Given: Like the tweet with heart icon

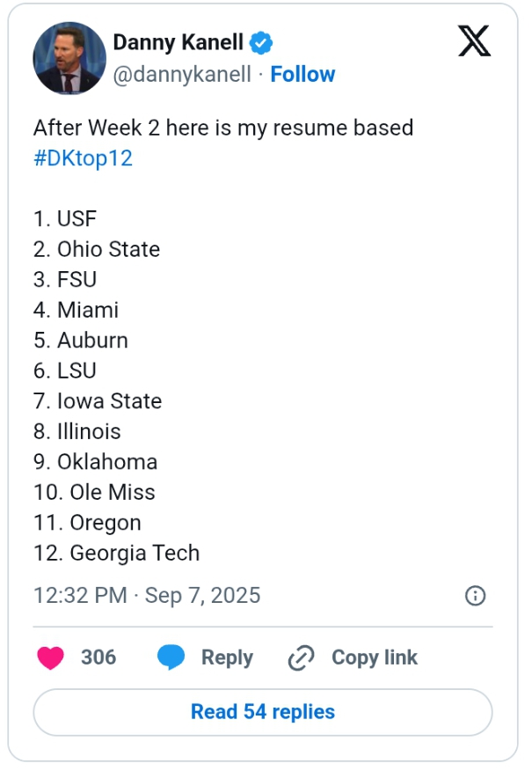Looking at the screenshot, I should pyautogui.click(x=51, y=658).
